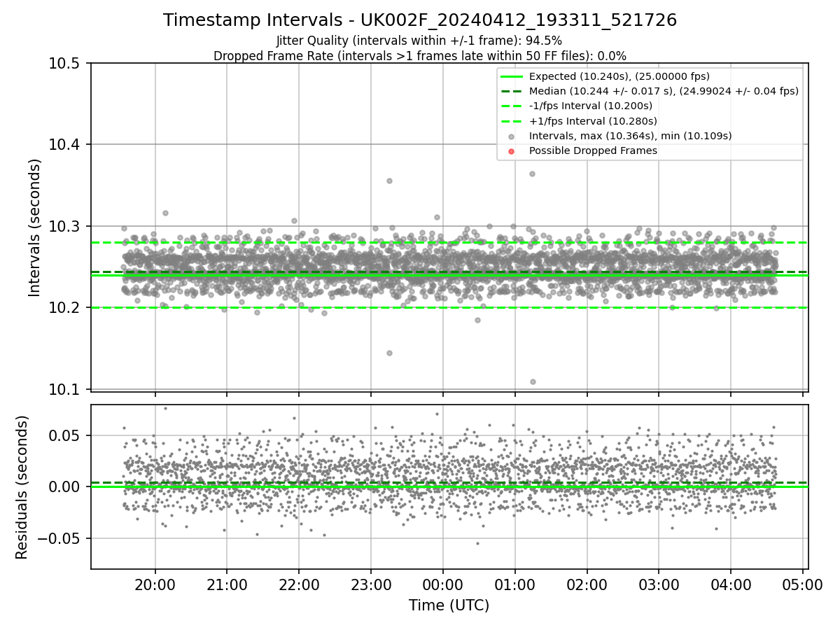Click the 'Residuals (seconds)' y-axis label

(22, 487)
